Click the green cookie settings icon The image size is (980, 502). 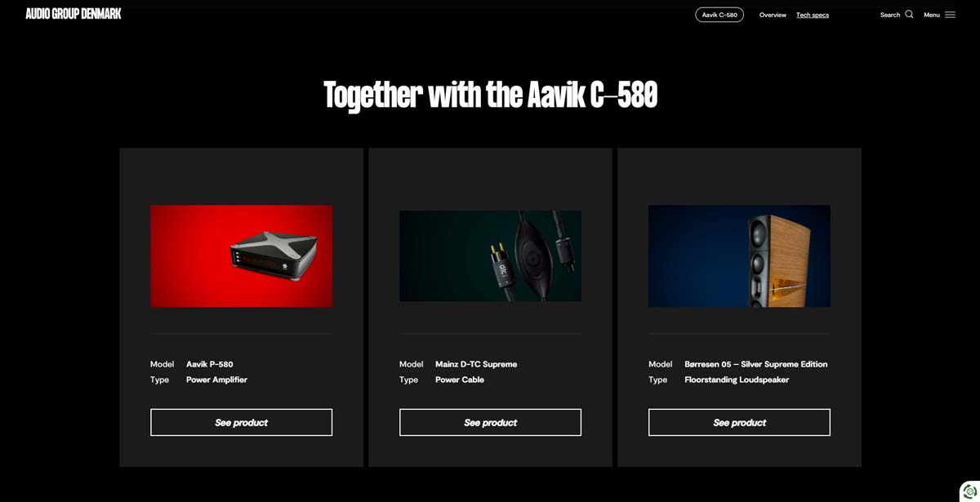coord(970,491)
